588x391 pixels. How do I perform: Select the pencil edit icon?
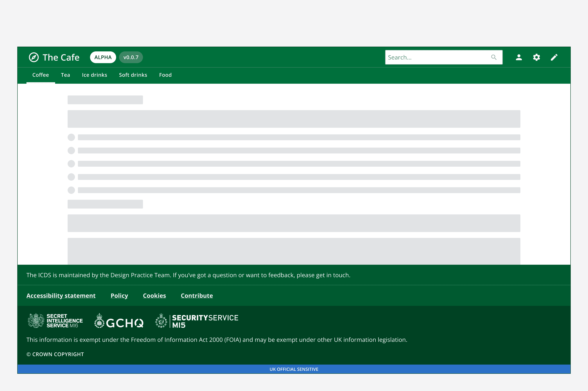point(554,57)
